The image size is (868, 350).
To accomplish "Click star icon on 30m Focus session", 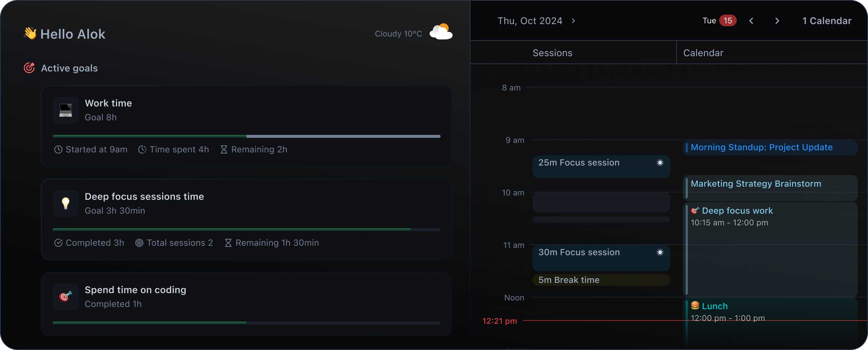I will 660,252.
